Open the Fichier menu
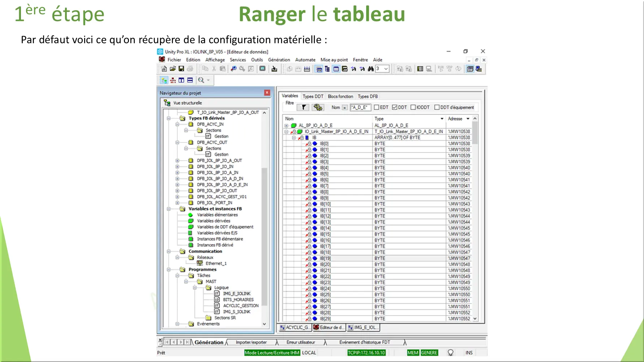 tap(174, 60)
